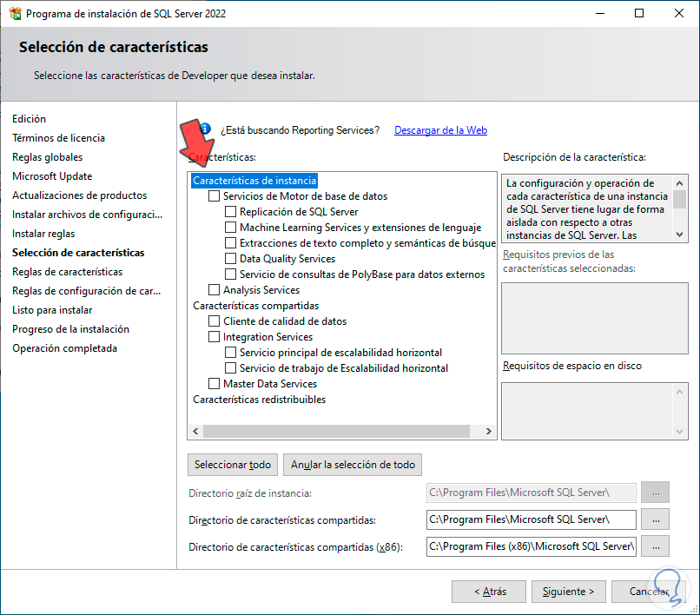This screenshot has height=615, width=700.
Task: Select the Progreso de la instalación step
Action: tap(70, 329)
